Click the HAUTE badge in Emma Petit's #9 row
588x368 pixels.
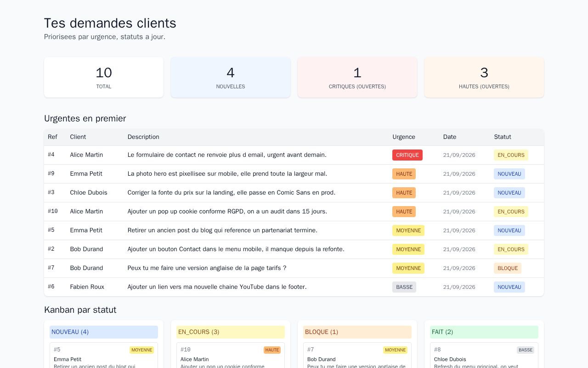[x=404, y=174]
